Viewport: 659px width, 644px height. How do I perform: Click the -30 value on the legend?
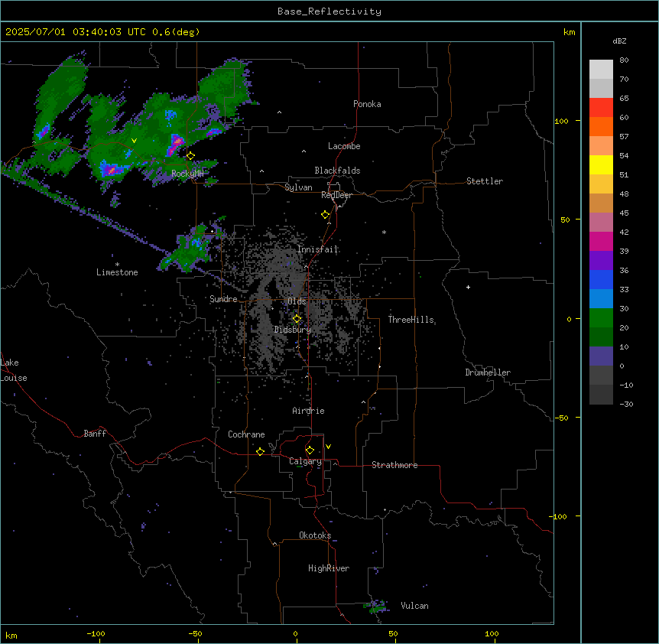(x=626, y=405)
